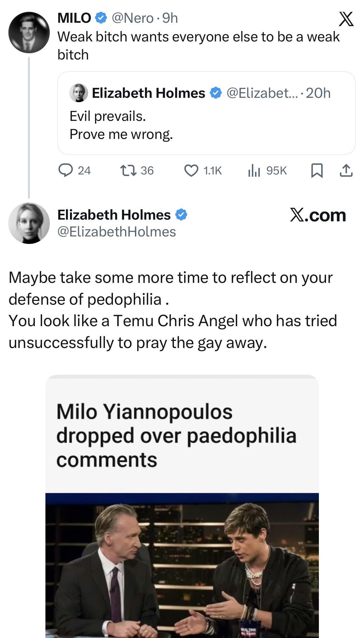Like MILO's post with the heart icon
Screen dimensions: 364x638
(x=191, y=170)
